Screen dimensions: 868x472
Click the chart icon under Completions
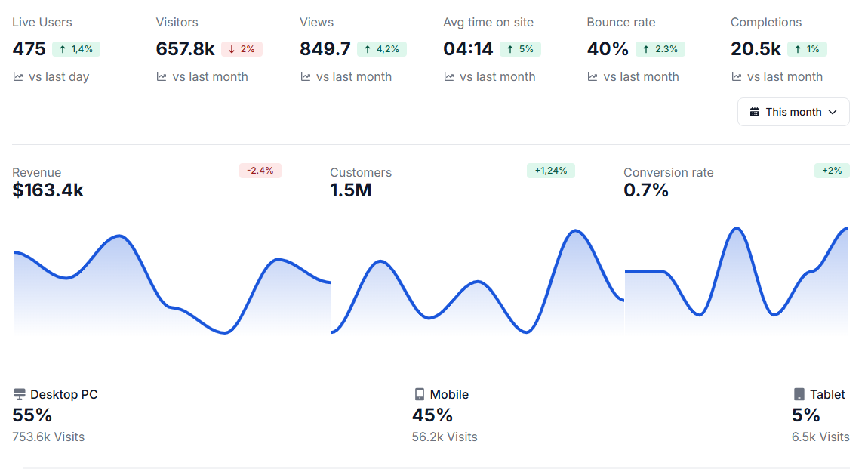point(736,76)
